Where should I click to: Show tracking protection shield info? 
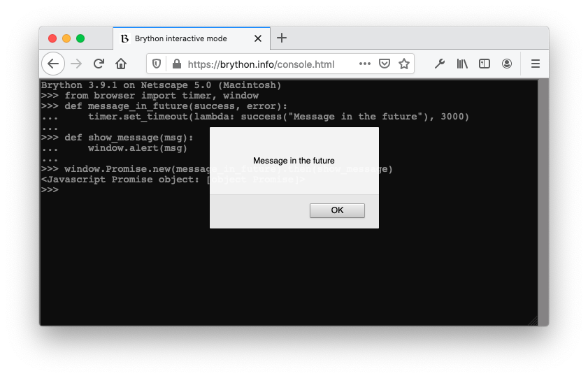(157, 64)
